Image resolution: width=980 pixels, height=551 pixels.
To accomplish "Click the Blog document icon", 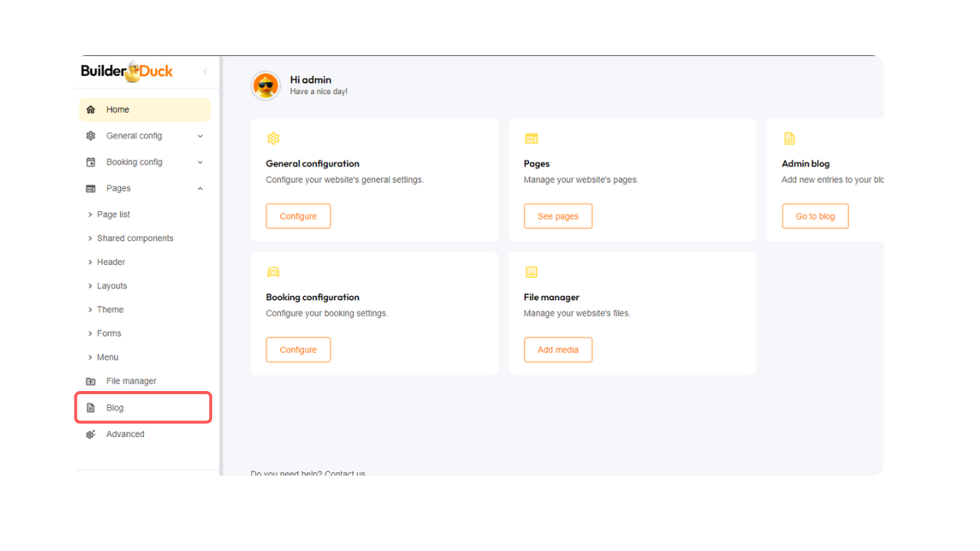I will pos(91,408).
